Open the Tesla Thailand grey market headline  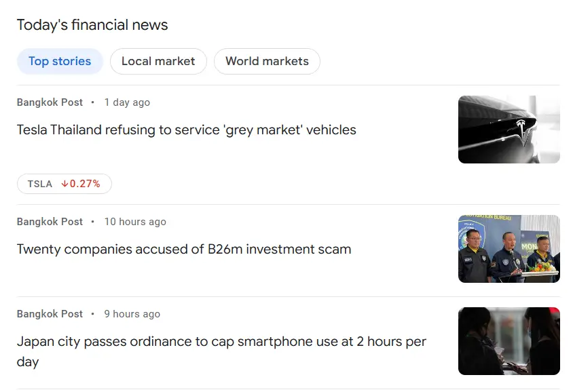click(186, 130)
